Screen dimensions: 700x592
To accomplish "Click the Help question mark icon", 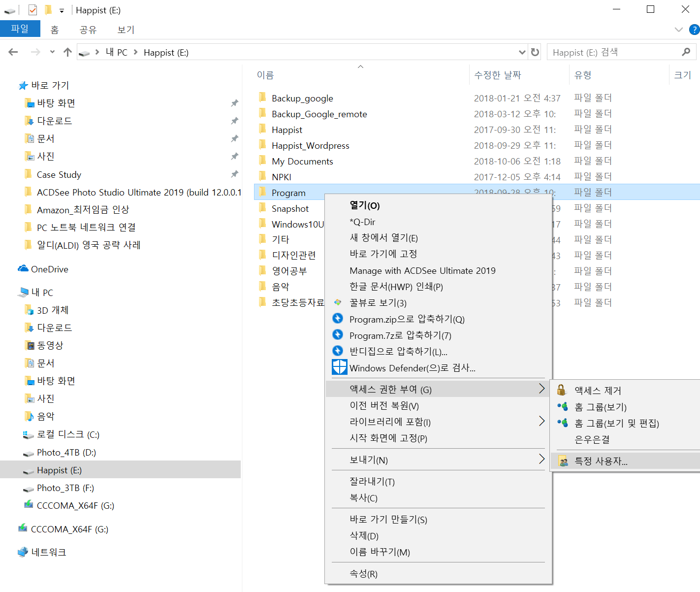I will point(694,30).
